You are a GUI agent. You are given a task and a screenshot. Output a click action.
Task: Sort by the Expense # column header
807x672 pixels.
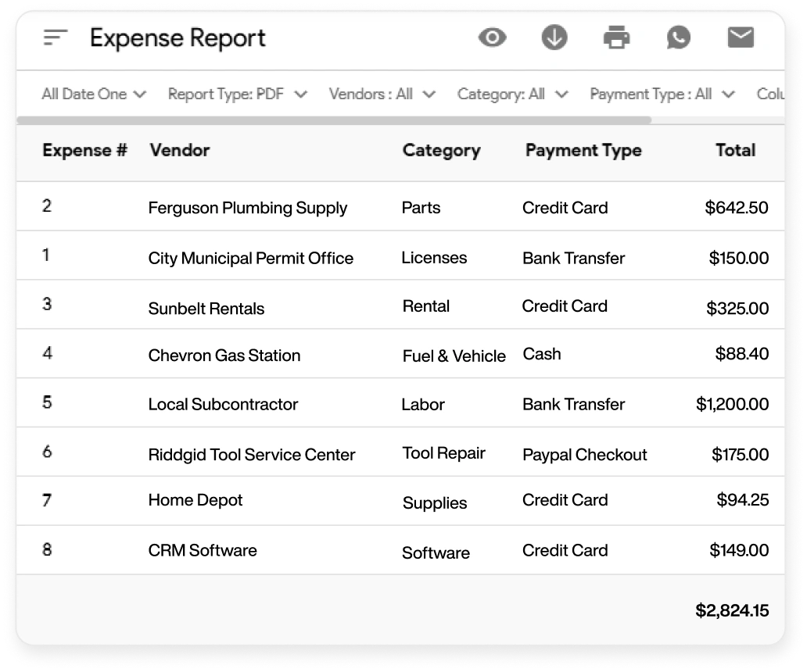point(84,150)
